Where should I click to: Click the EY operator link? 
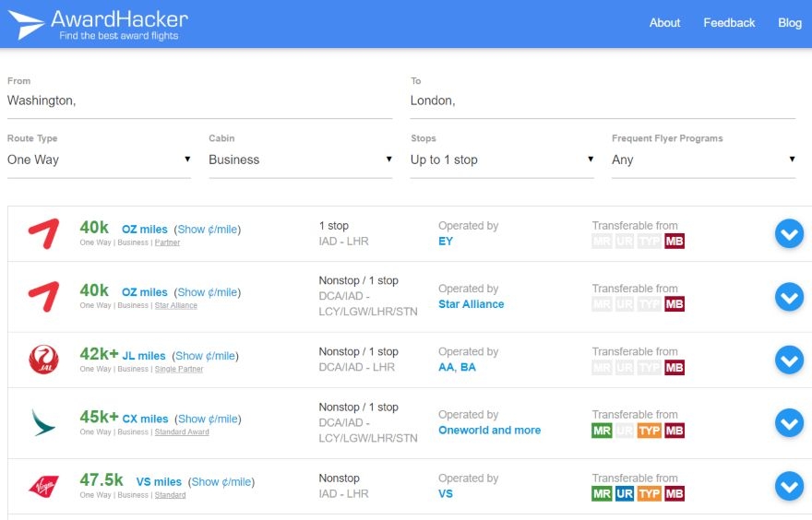(446, 242)
